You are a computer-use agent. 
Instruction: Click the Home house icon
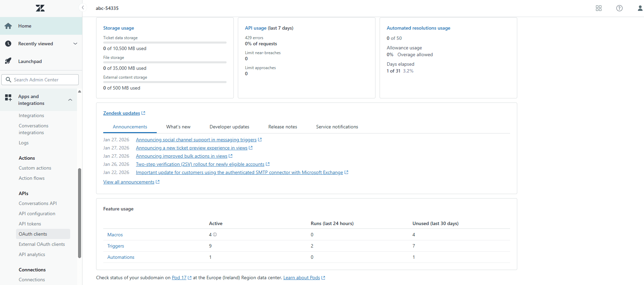[x=8, y=26]
